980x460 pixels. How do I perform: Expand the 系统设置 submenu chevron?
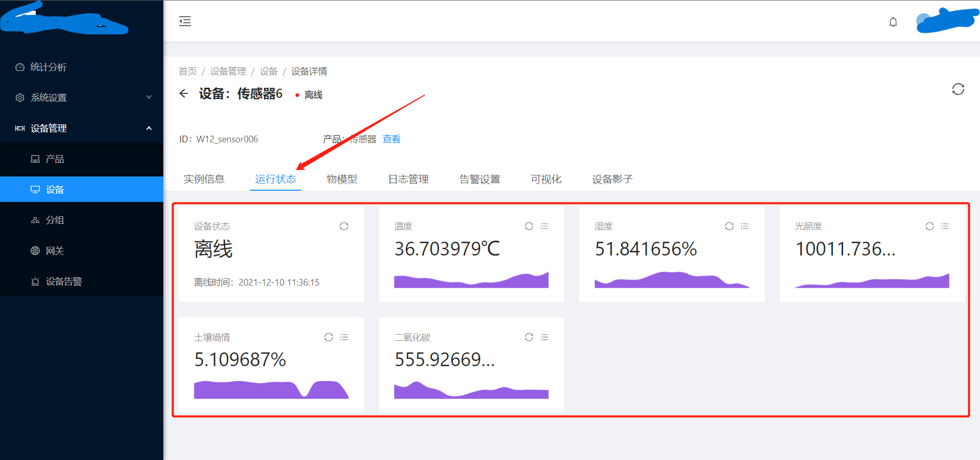(149, 97)
